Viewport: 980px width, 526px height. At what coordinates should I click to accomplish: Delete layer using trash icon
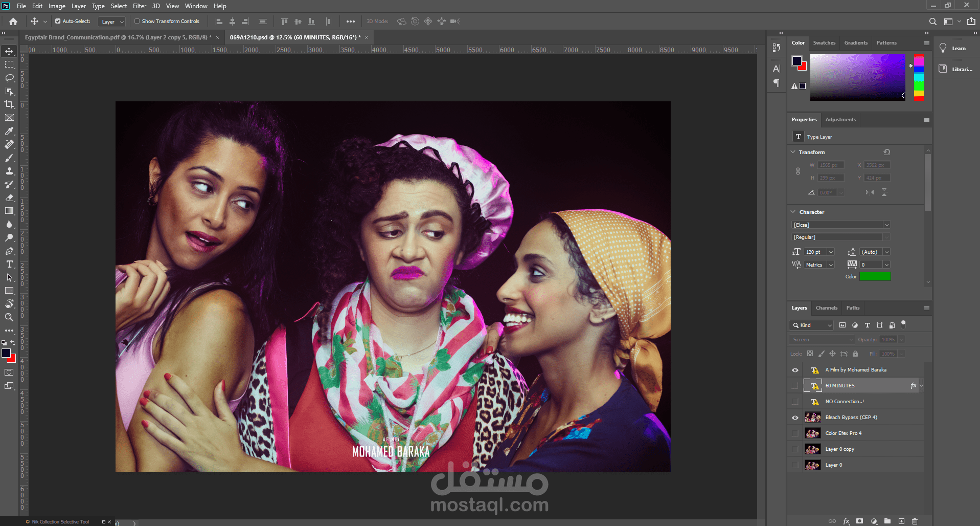pos(915,521)
